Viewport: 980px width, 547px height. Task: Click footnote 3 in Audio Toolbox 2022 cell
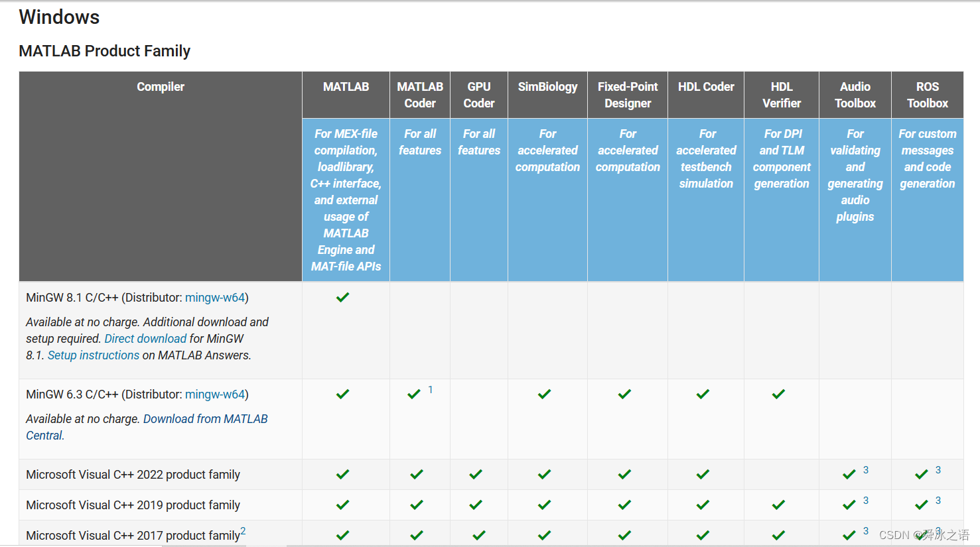[866, 470]
